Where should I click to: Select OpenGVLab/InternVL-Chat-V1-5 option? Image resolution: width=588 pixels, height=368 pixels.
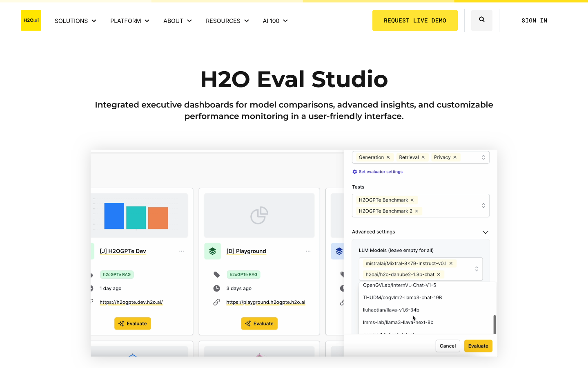(399, 285)
